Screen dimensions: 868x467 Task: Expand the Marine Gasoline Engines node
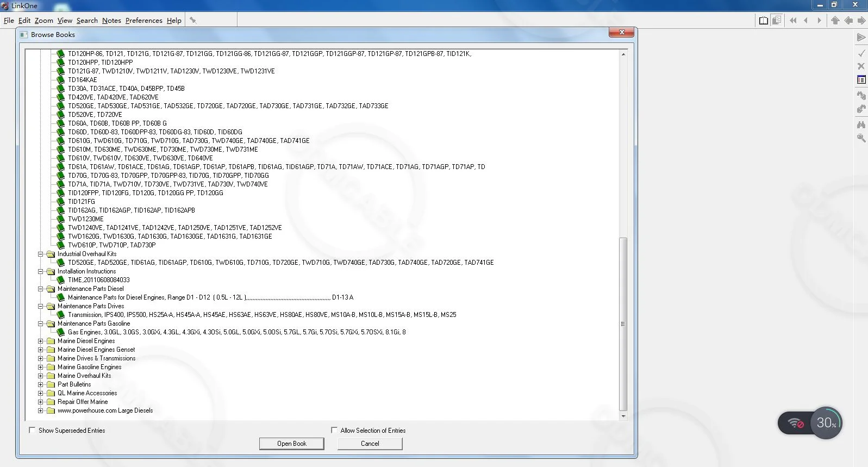click(x=40, y=367)
